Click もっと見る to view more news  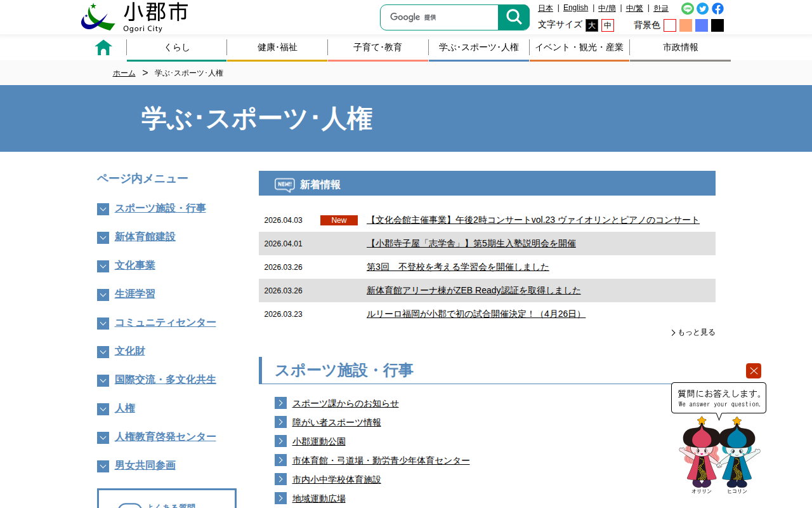click(693, 332)
